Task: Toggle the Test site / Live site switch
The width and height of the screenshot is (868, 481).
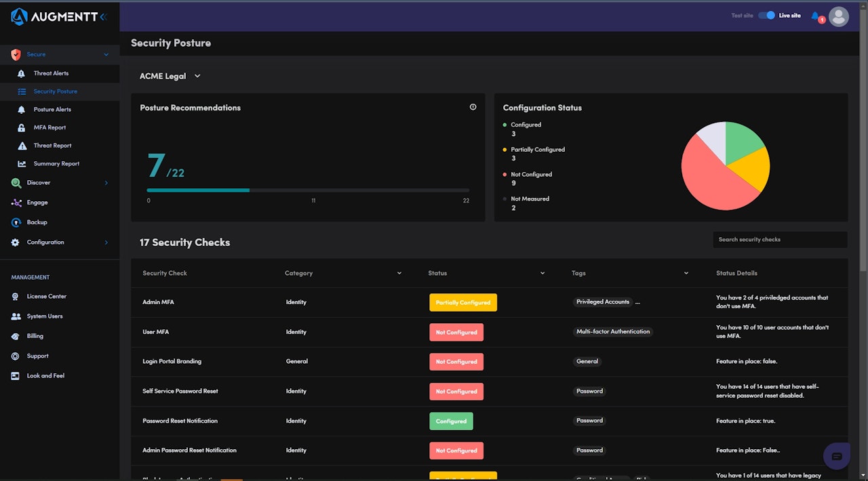Action: [766, 16]
